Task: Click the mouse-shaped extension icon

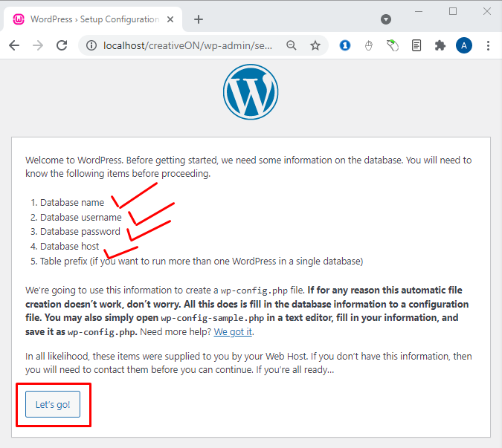Action: click(369, 46)
